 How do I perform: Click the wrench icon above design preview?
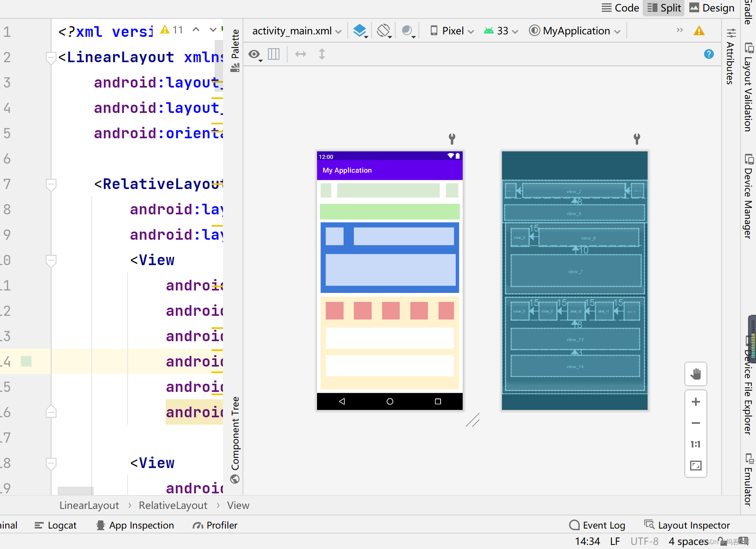(452, 139)
